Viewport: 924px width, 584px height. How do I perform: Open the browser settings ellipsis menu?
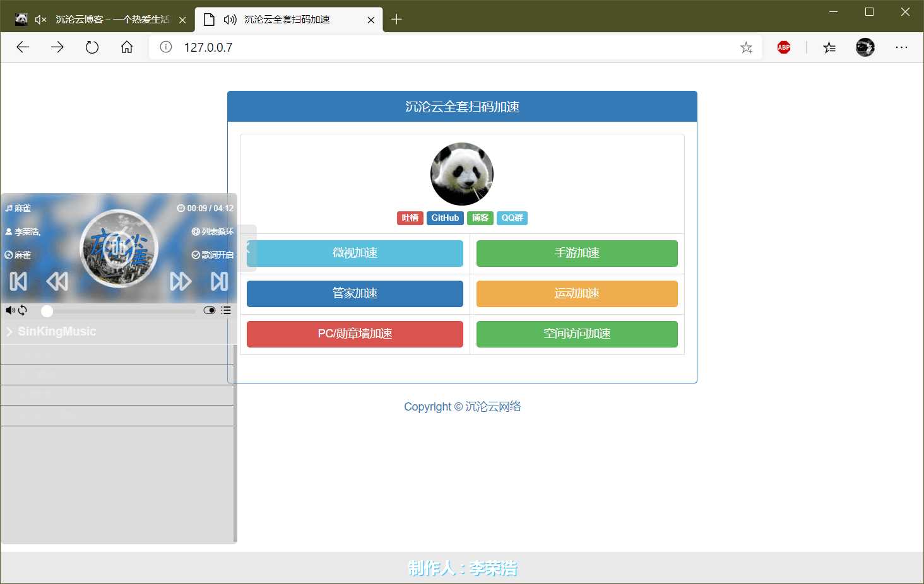point(902,47)
